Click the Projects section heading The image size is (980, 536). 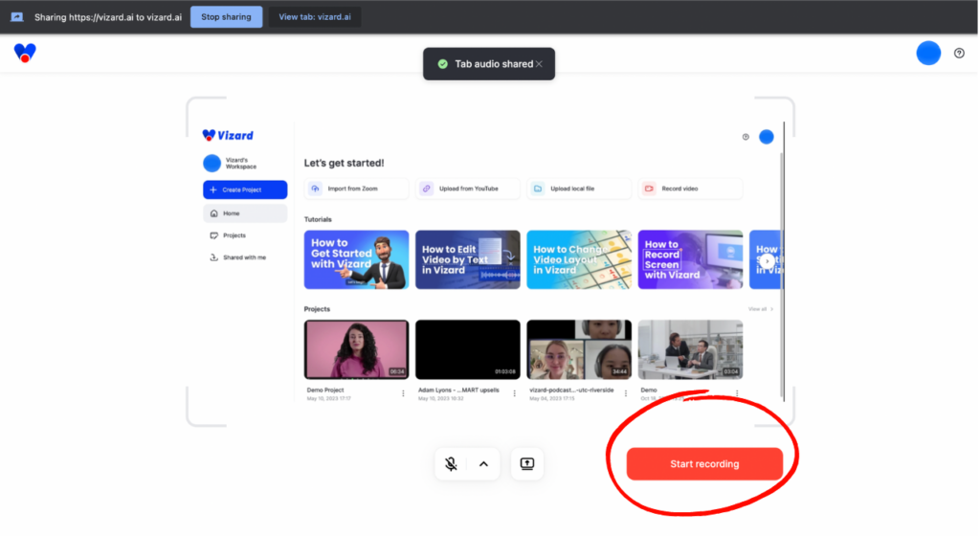click(x=317, y=309)
